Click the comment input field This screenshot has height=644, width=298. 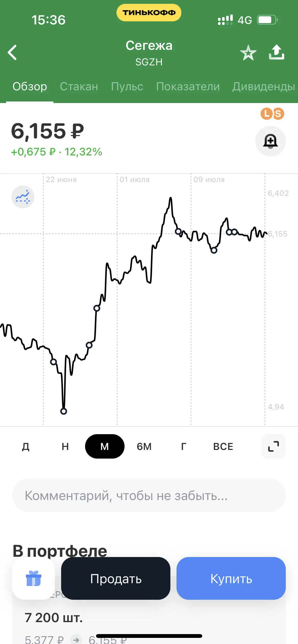click(x=149, y=495)
